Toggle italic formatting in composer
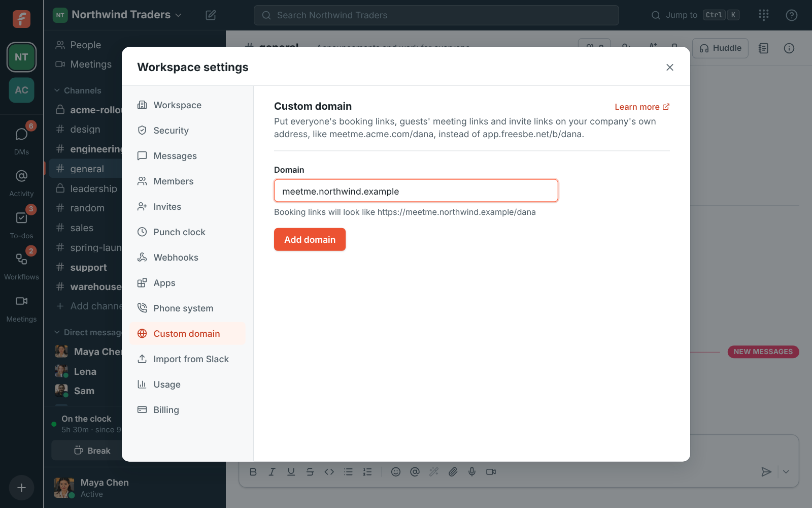This screenshot has height=508, width=812. (x=272, y=472)
